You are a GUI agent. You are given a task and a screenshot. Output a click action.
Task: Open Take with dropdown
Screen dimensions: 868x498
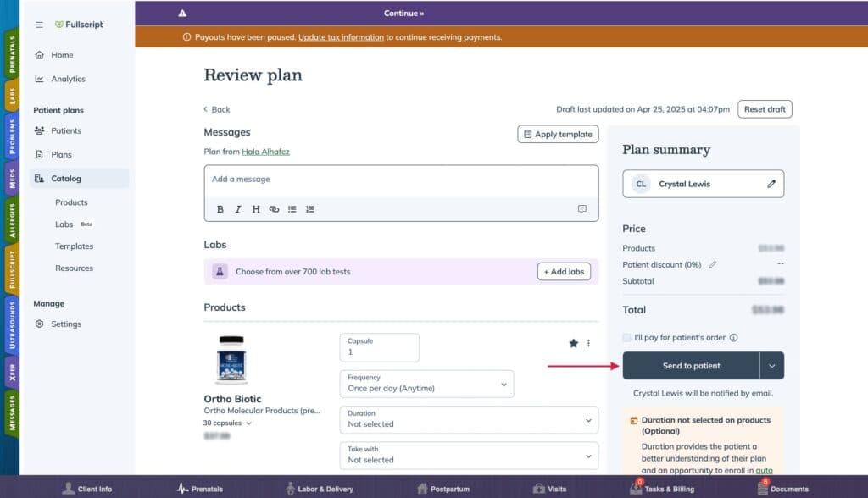point(469,456)
